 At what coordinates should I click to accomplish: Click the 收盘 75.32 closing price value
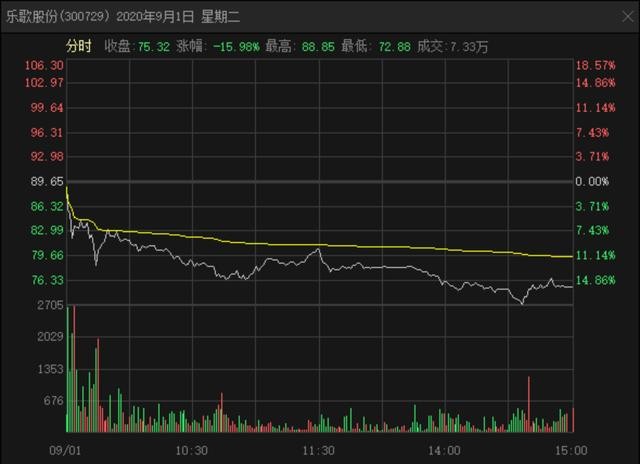tap(153, 47)
